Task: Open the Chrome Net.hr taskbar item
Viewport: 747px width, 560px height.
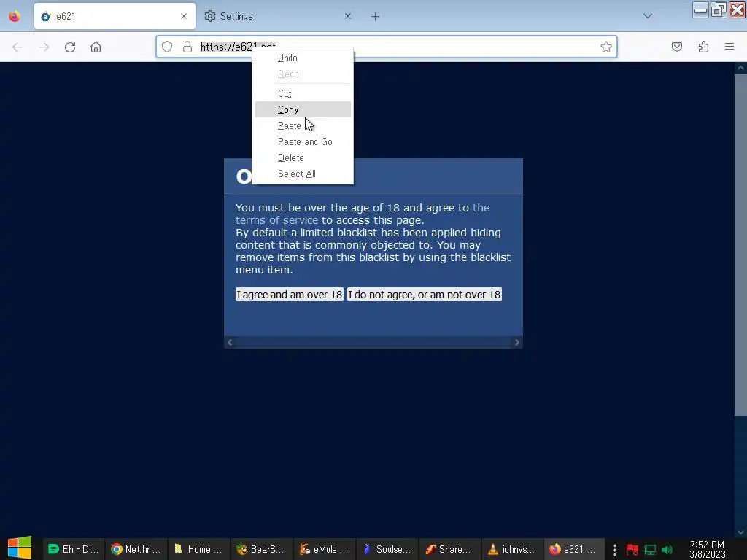Action: [x=136, y=549]
